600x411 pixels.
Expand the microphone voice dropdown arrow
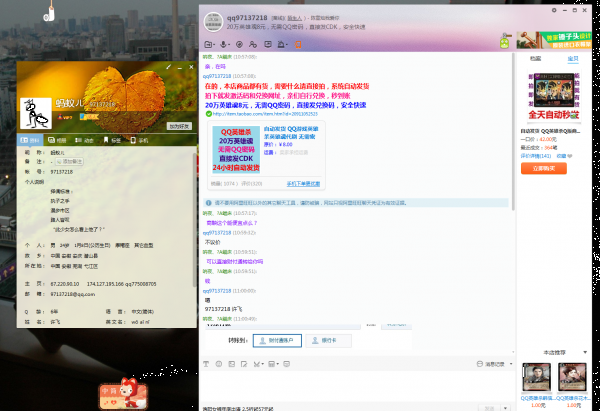[229, 45]
